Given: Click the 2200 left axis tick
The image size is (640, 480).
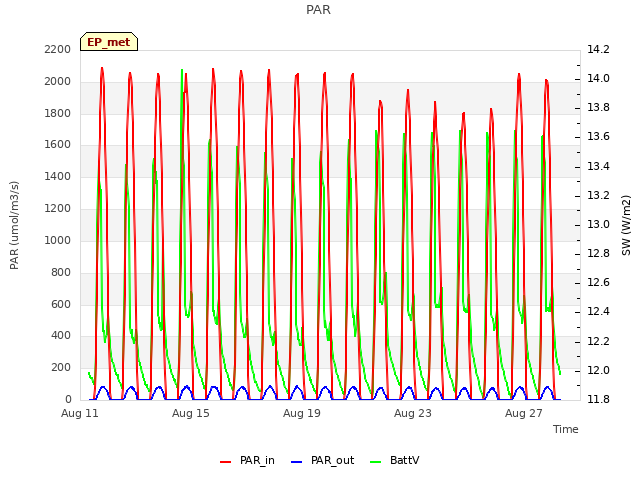Looking at the screenshot, I should pyautogui.click(x=58, y=49).
